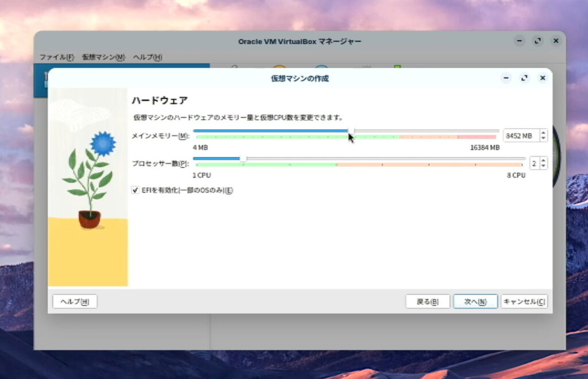Click the ヘルプ(H) button in the dialog

(x=75, y=301)
